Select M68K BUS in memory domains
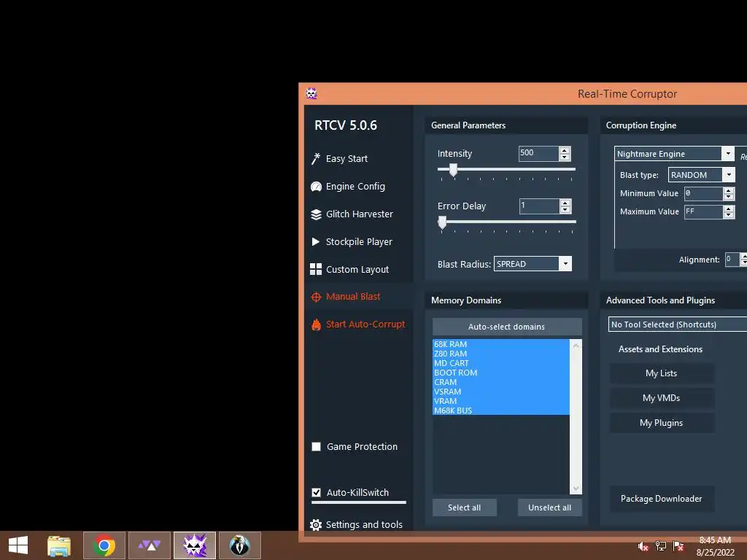The image size is (747, 560). [x=500, y=411]
